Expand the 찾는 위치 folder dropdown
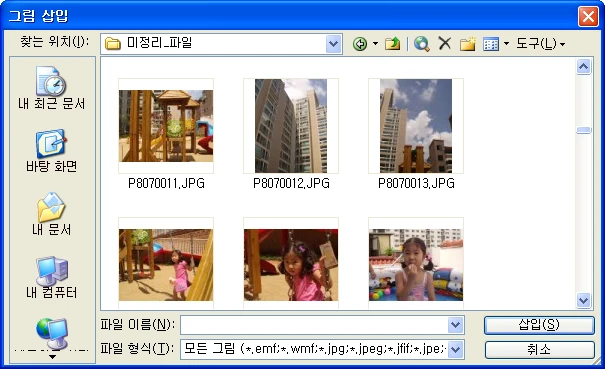 (333, 44)
